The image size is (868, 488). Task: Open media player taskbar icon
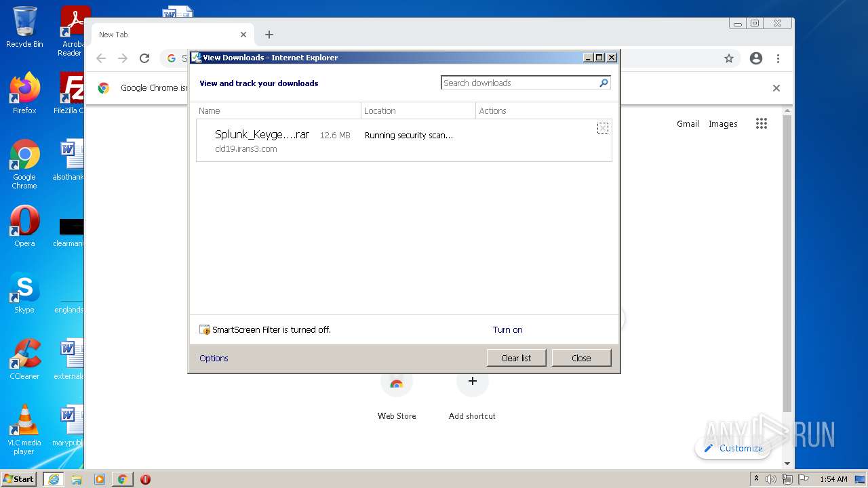(x=100, y=479)
